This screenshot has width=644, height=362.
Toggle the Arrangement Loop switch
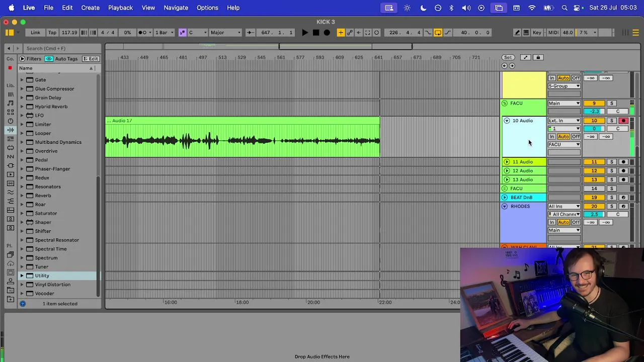click(x=438, y=33)
